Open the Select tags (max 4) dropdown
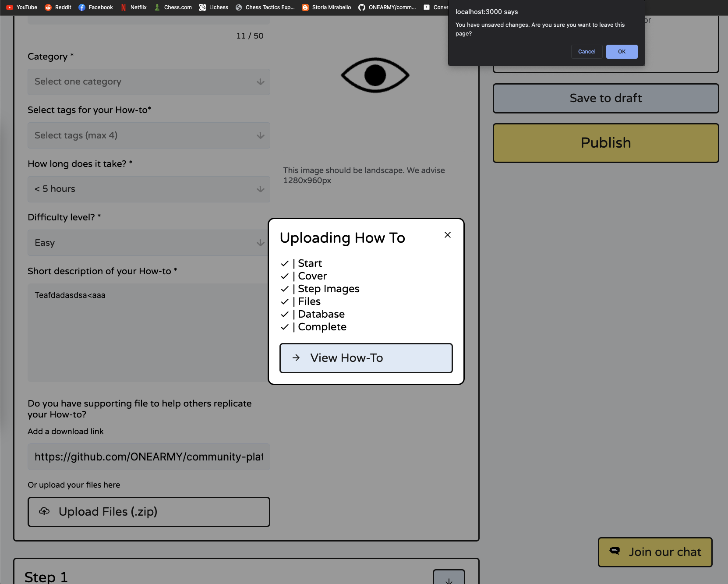This screenshot has height=584, width=728. coord(149,135)
